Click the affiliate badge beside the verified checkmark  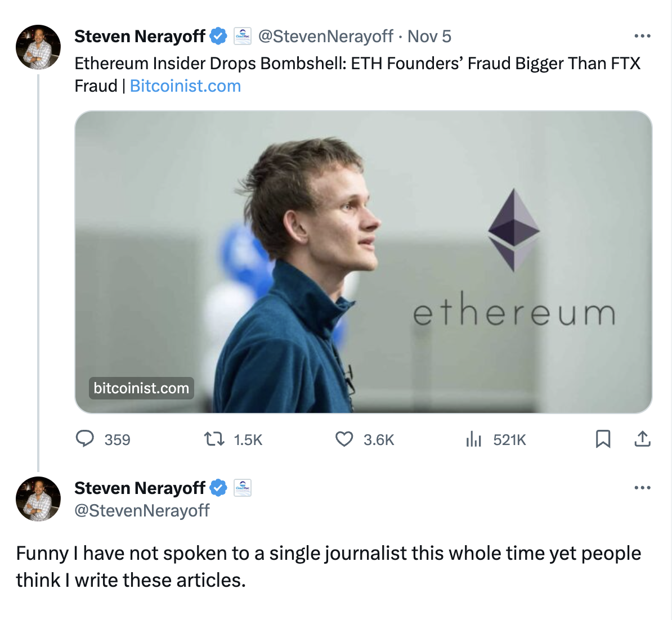(242, 35)
